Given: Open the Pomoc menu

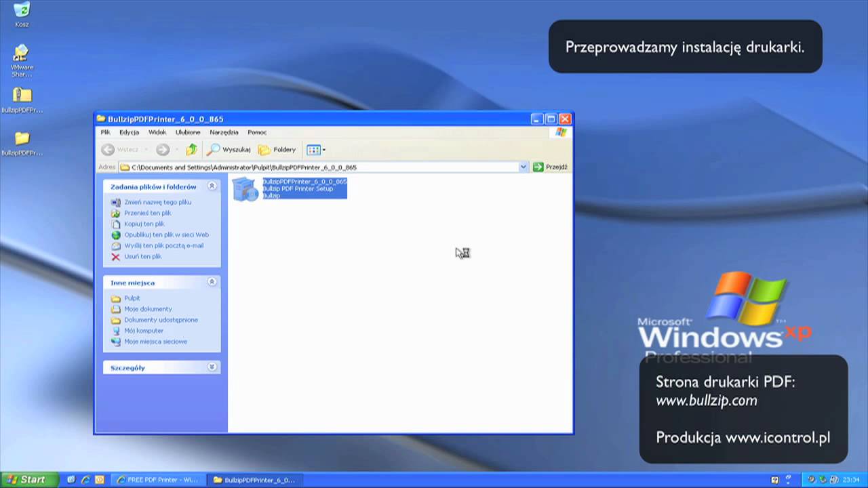Looking at the screenshot, I should click(x=257, y=132).
